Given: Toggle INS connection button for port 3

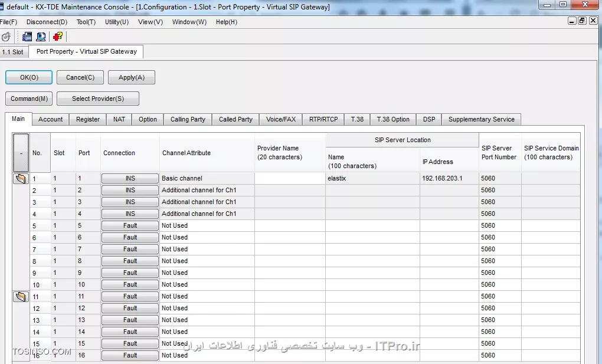Looking at the screenshot, I should [130, 202].
